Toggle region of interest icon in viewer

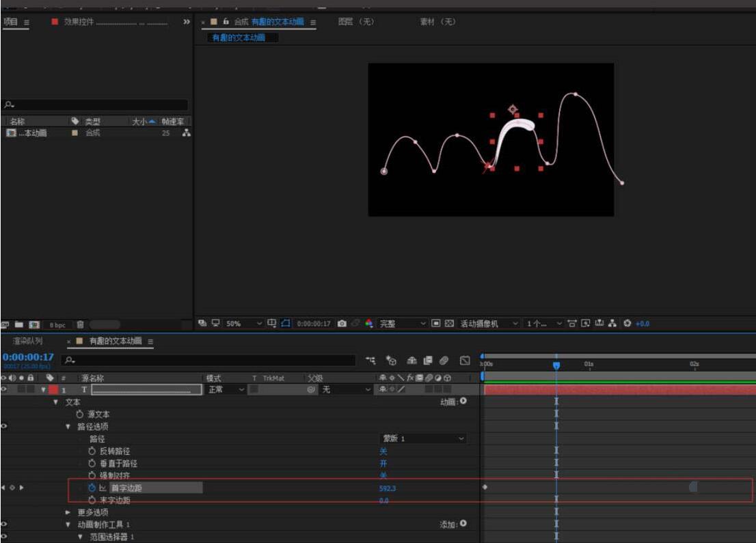pyautogui.click(x=436, y=323)
